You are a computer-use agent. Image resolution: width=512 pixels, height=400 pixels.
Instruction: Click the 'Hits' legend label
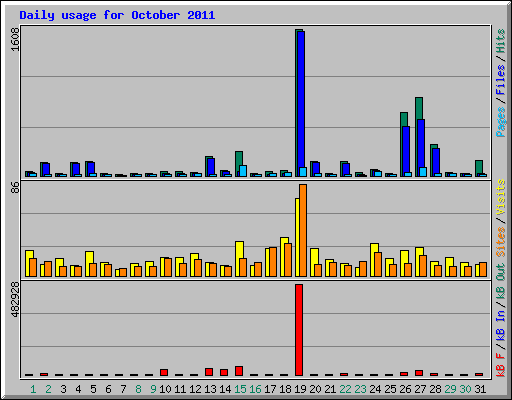(x=501, y=41)
